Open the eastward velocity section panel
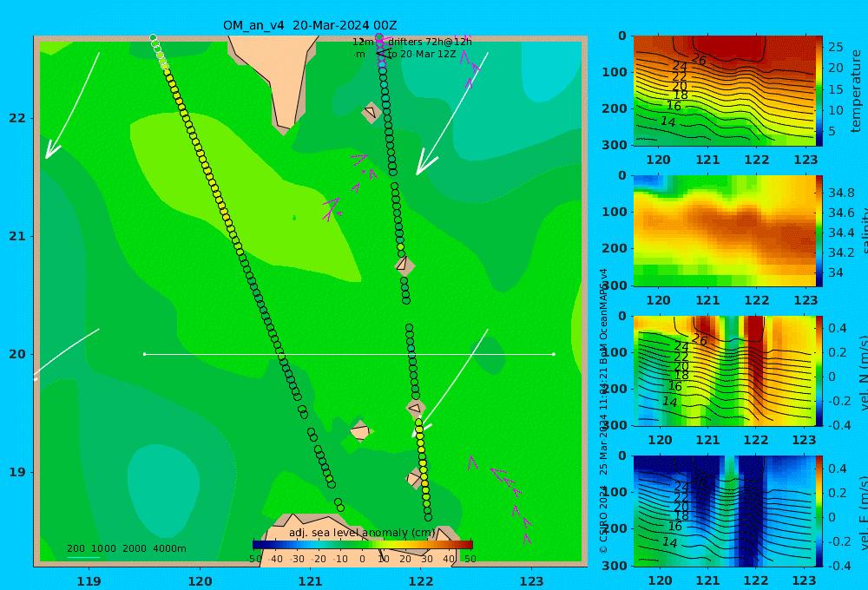The width and height of the screenshot is (868, 590). coord(724,511)
